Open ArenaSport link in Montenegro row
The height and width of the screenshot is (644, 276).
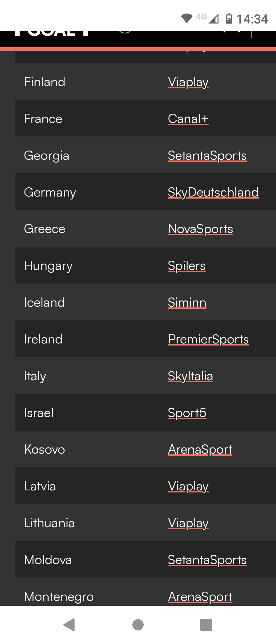[200, 597]
